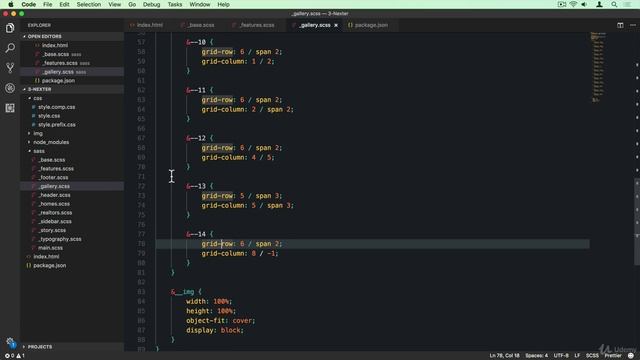This screenshot has height=360, width=640.
Task: Expand the node_modules folder
Action: click(51, 142)
